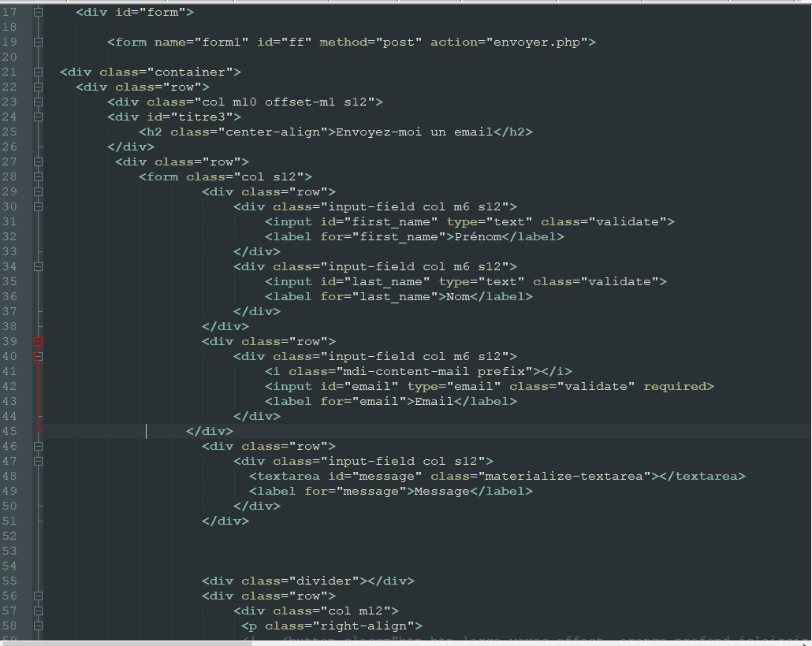
Task: Select line number 52 in the gutter
Action: point(9,536)
